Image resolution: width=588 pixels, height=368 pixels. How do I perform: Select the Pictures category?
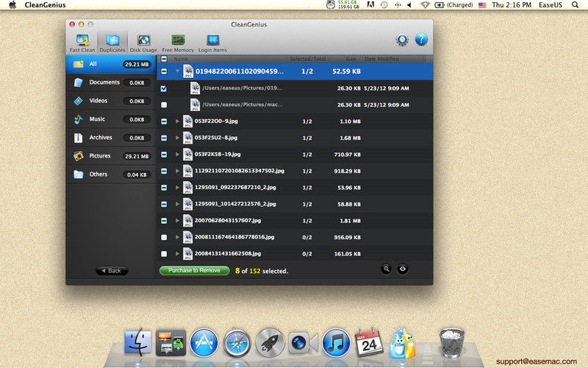[x=111, y=156]
